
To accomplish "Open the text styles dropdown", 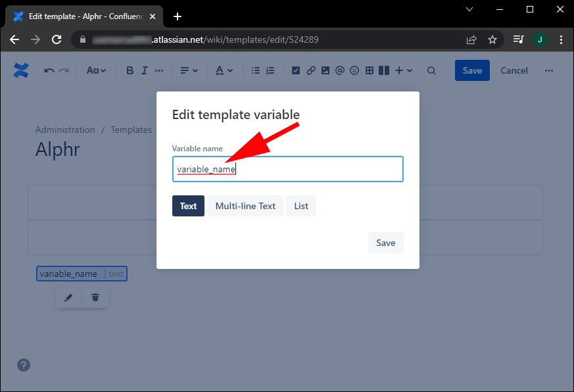I will pyautogui.click(x=96, y=70).
